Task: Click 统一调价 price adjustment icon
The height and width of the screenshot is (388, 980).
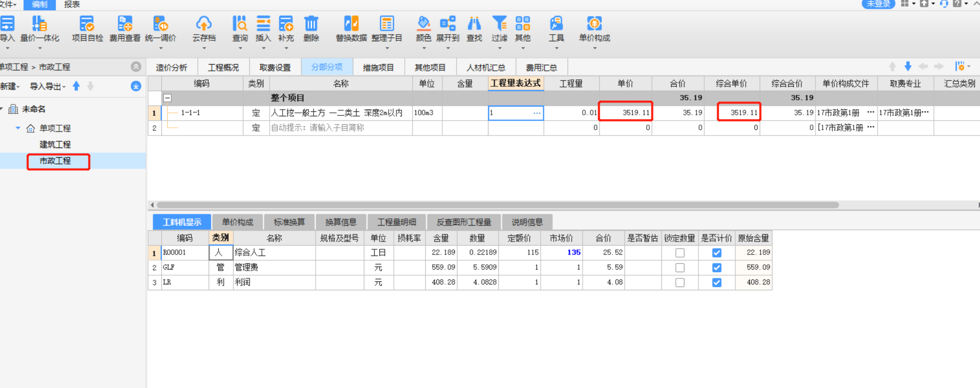Action: pos(160,24)
